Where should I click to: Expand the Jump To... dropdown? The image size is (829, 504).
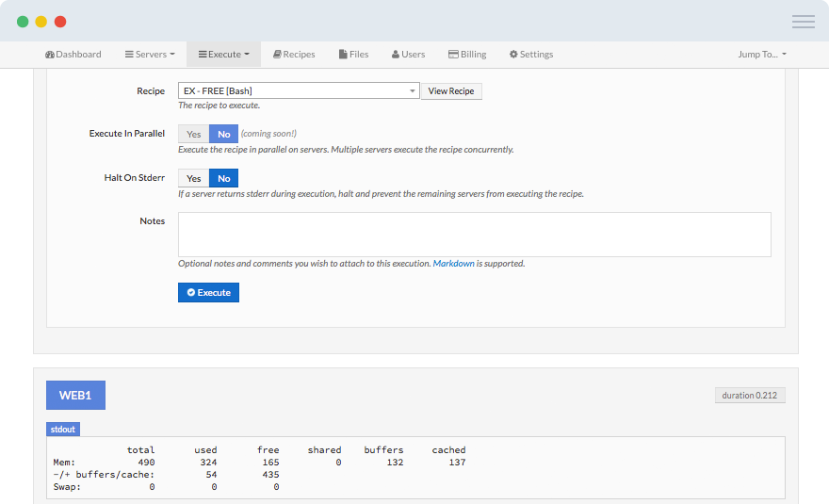pos(762,54)
